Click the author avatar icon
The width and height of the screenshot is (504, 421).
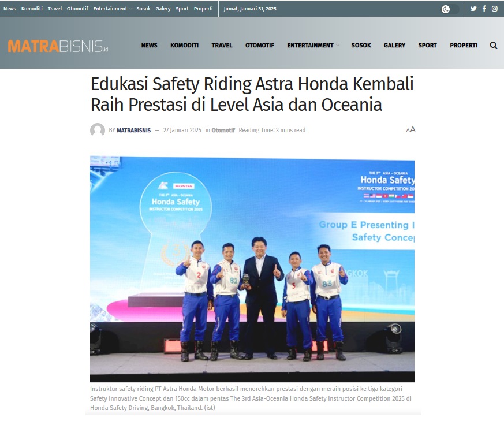(98, 131)
